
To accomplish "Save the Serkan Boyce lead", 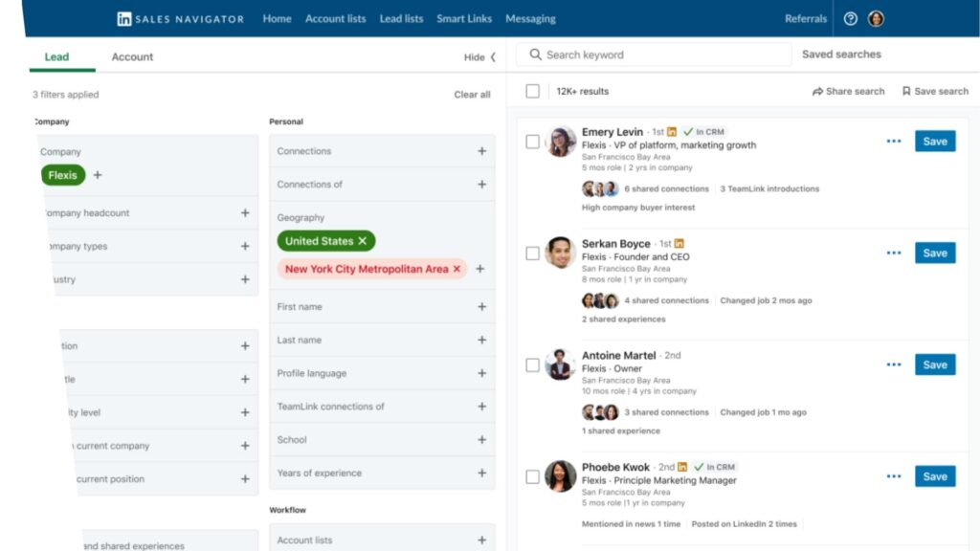I will pyautogui.click(x=935, y=253).
